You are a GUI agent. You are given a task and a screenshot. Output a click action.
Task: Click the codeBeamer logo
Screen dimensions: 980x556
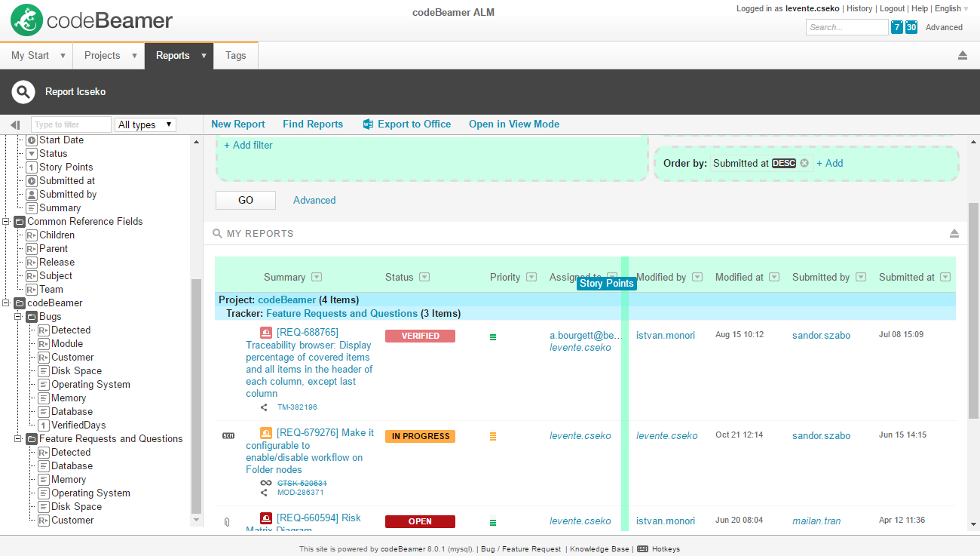coord(91,20)
